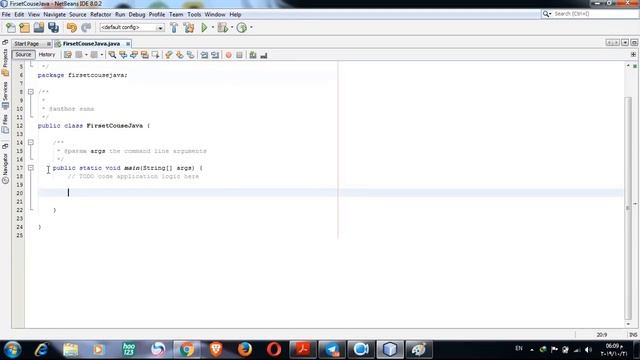
Task: Open the Profile menu
Action: 157,14
